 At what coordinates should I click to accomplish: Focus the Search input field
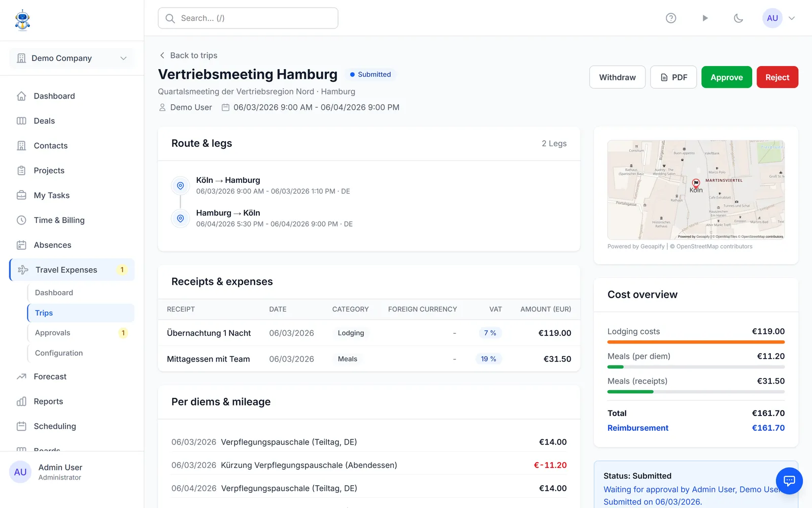[248, 18]
